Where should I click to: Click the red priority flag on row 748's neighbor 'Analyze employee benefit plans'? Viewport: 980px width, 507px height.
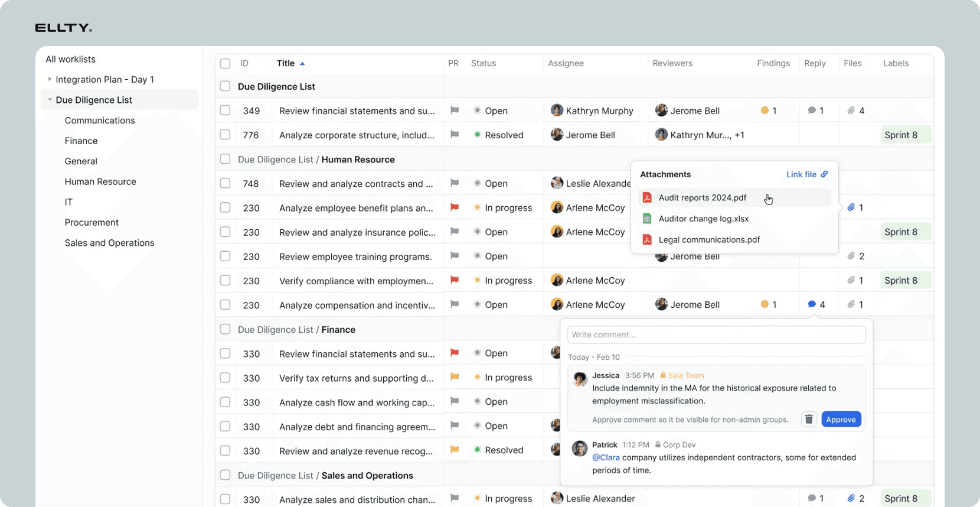click(x=455, y=207)
